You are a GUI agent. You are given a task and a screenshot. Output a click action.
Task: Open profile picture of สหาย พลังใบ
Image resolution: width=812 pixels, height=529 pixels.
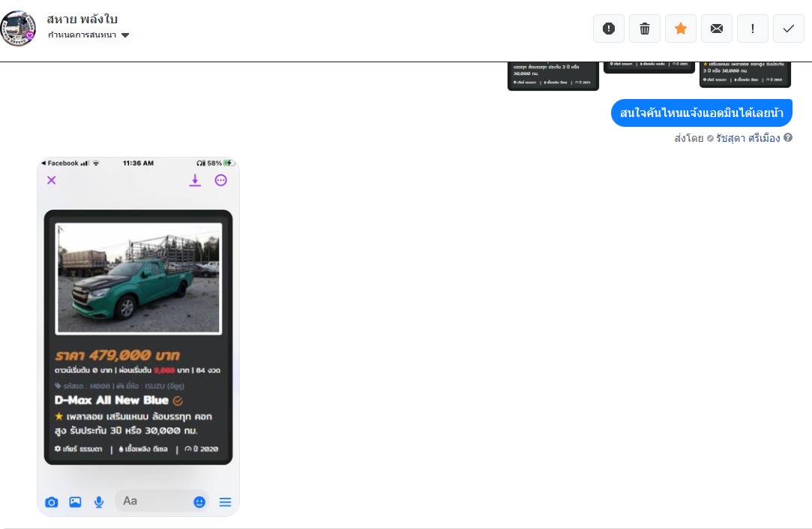point(19,29)
